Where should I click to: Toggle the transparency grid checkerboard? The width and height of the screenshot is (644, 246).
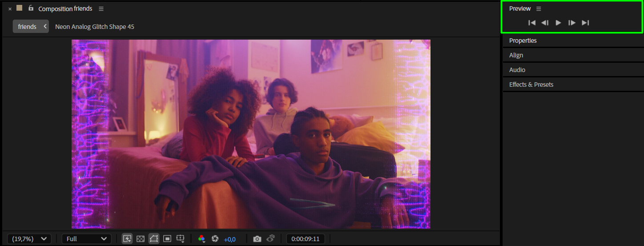pos(141,239)
